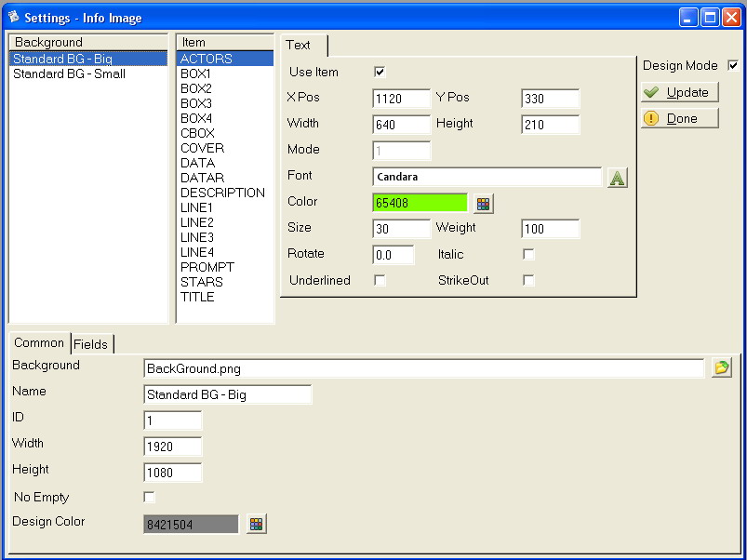This screenshot has width=747, height=560.
Task: Minimize the Settings window
Action: tap(688, 18)
